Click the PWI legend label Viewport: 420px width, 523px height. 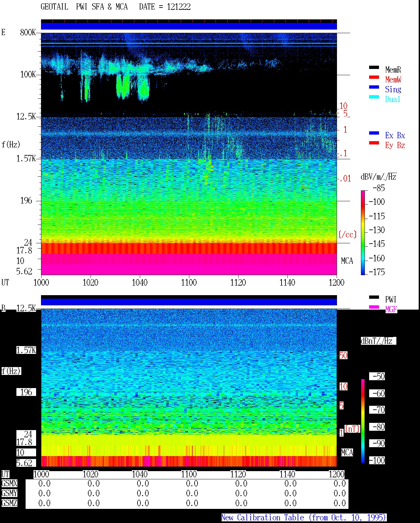pyautogui.click(x=391, y=299)
